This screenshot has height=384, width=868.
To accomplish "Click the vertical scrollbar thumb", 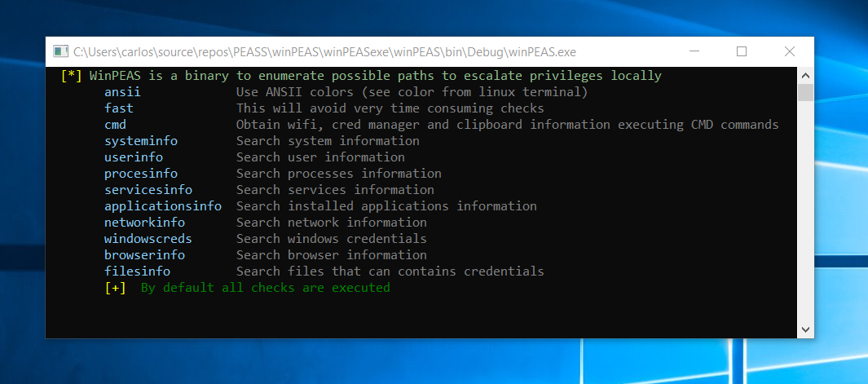I will coord(805,93).
